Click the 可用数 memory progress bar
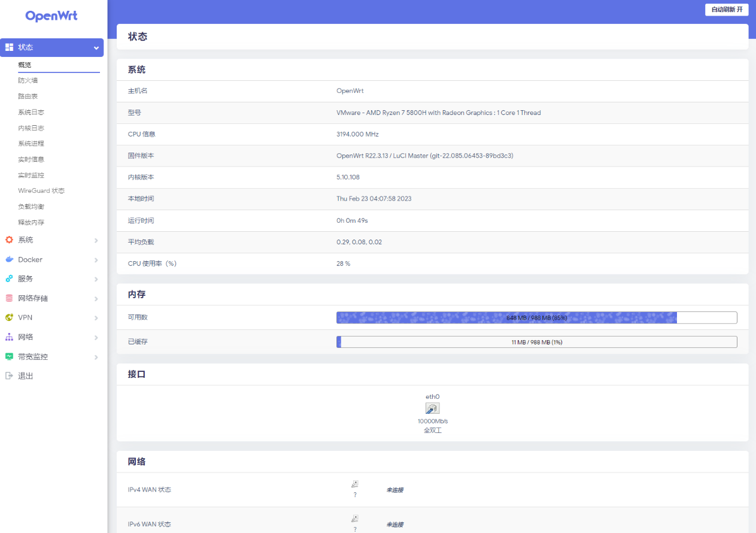 pyautogui.click(x=537, y=317)
